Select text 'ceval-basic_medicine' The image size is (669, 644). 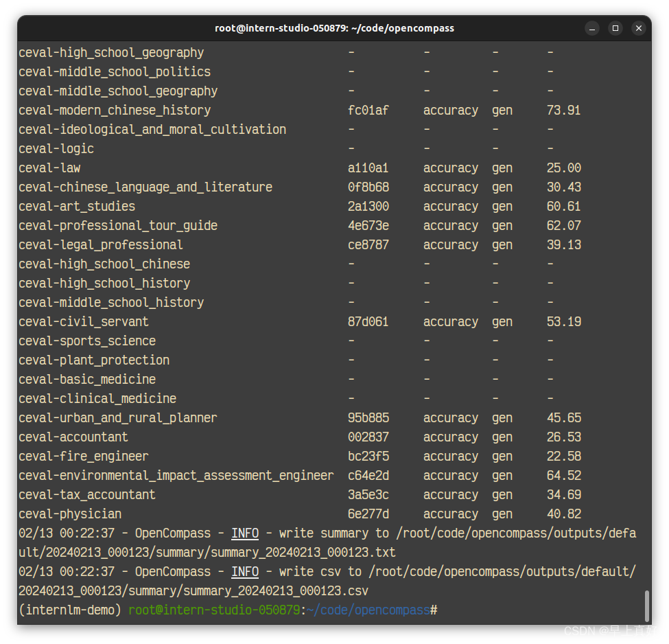click(x=87, y=379)
